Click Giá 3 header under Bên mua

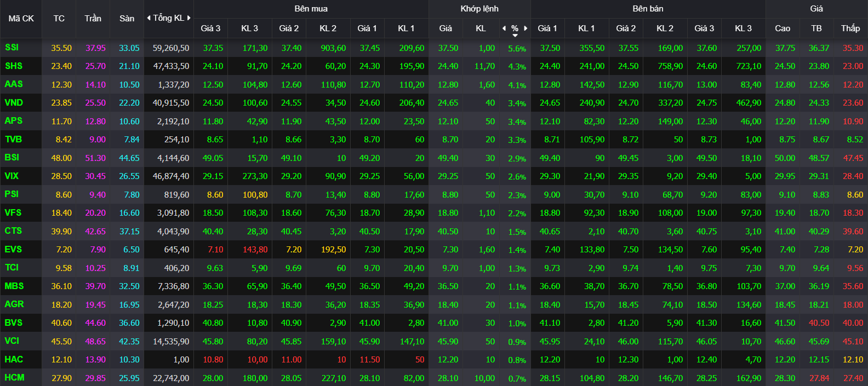tap(210, 28)
